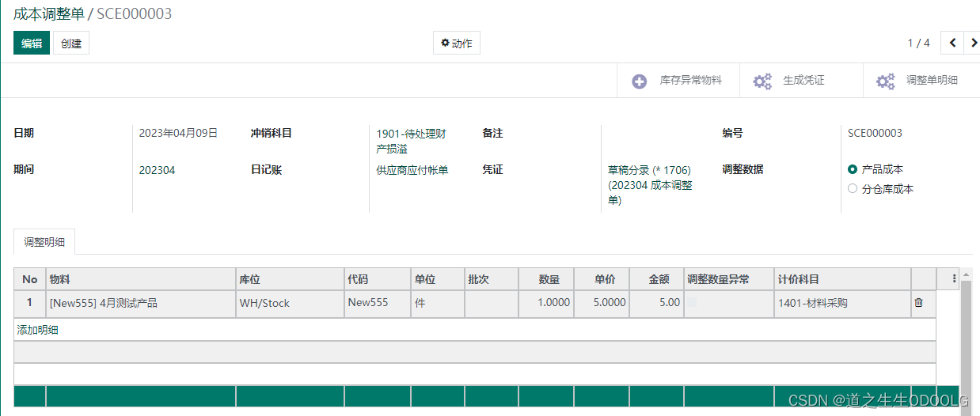Open 调整单明细 stat button
The height and width of the screenshot is (416, 980).
tap(921, 81)
